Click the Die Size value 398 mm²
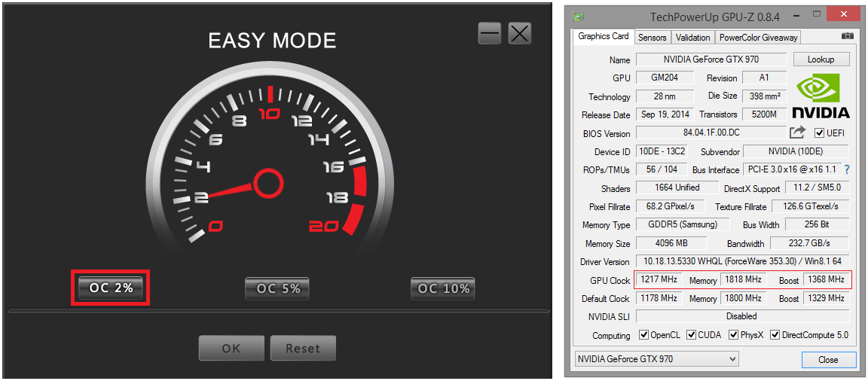Image resolution: width=868 pixels, height=381 pixels. [x=764, y=96]
